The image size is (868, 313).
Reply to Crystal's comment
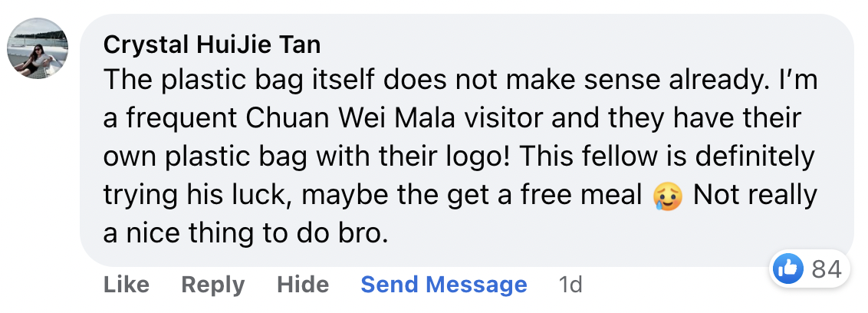pos(213,285)
